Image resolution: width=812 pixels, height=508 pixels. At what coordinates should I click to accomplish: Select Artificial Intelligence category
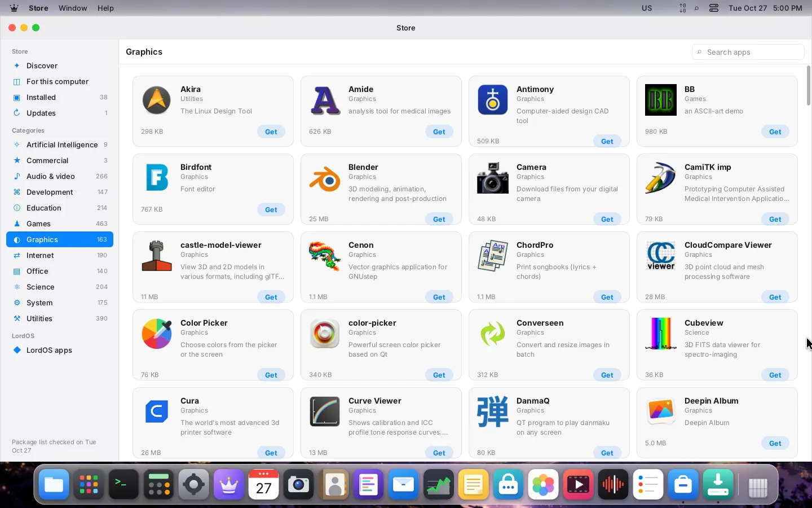click(x=60, y=144)
